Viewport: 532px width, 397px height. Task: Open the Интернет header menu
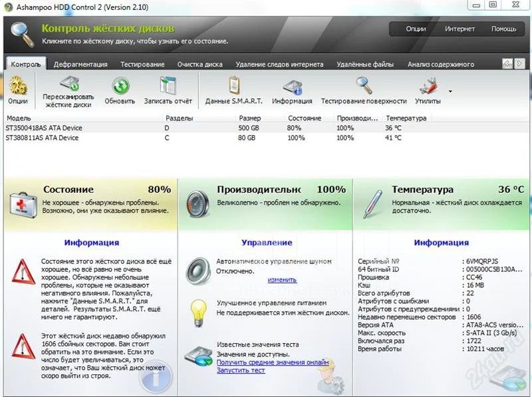coord(460,29)
